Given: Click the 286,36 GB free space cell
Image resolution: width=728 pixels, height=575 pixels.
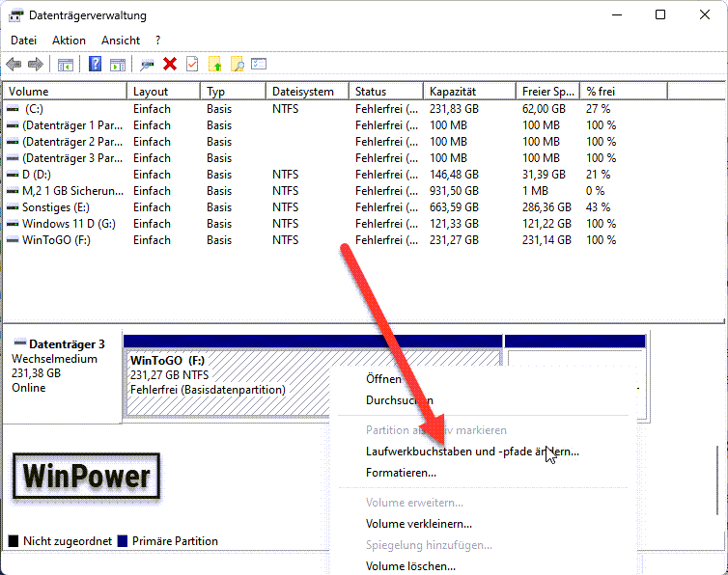Looking at the screenshot, I should [546, 207].
